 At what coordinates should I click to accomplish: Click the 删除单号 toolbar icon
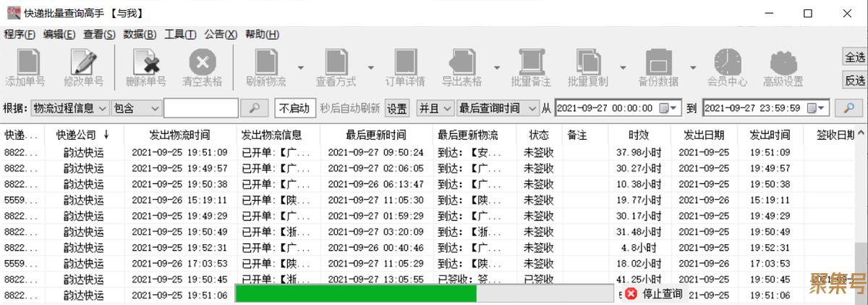coord(146,62)
